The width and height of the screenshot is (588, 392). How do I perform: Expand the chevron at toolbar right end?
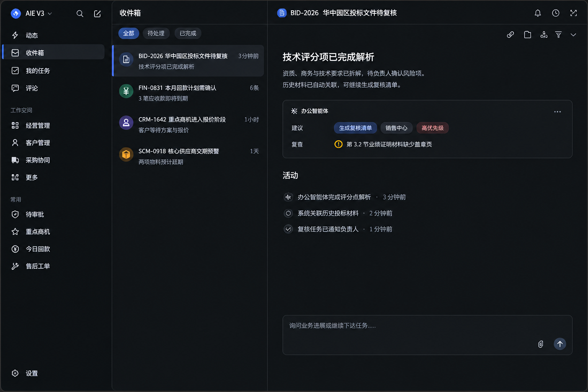click(x=573, y=35)
